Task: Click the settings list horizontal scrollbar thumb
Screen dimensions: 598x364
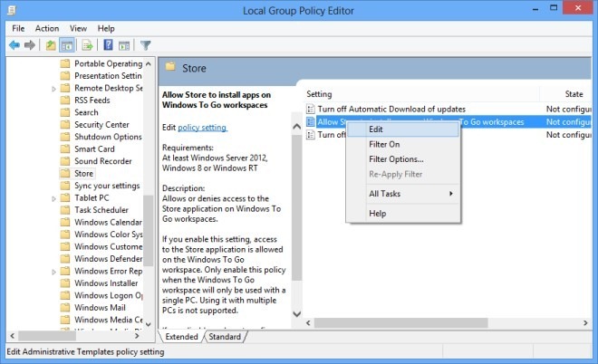Action: click(400, 323)
